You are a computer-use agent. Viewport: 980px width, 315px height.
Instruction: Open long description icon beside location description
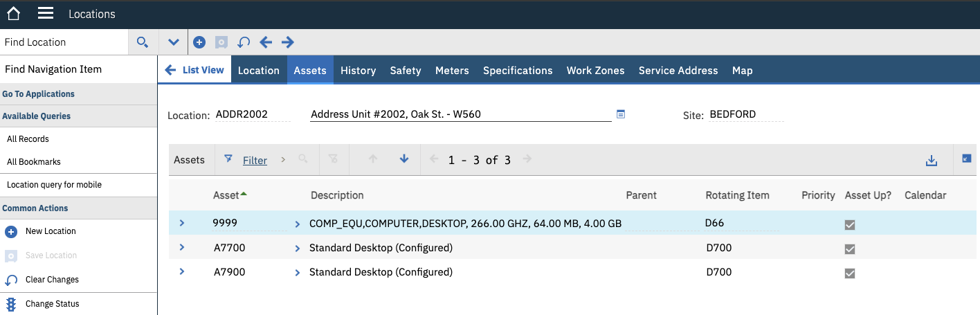point(621,114)
